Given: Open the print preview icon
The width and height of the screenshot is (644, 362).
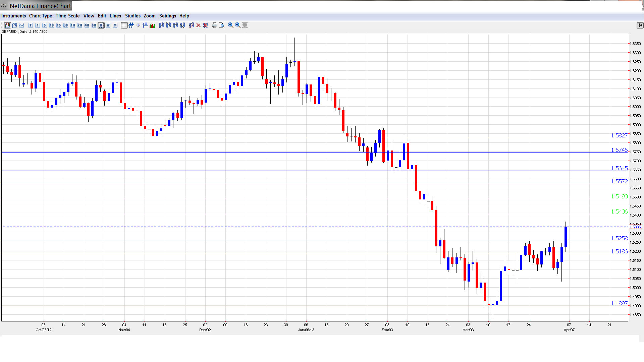Looking at the screenshot, I should pos(222,25).
